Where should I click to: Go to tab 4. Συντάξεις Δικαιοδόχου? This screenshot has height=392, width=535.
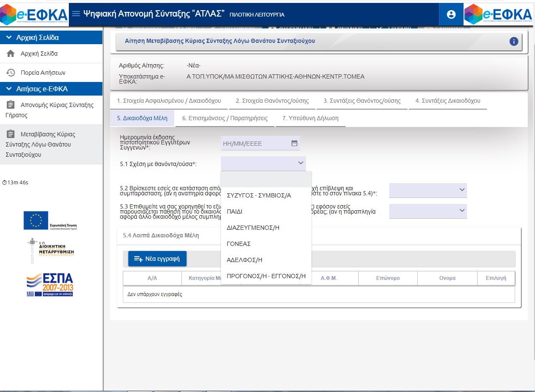point(447,101)
